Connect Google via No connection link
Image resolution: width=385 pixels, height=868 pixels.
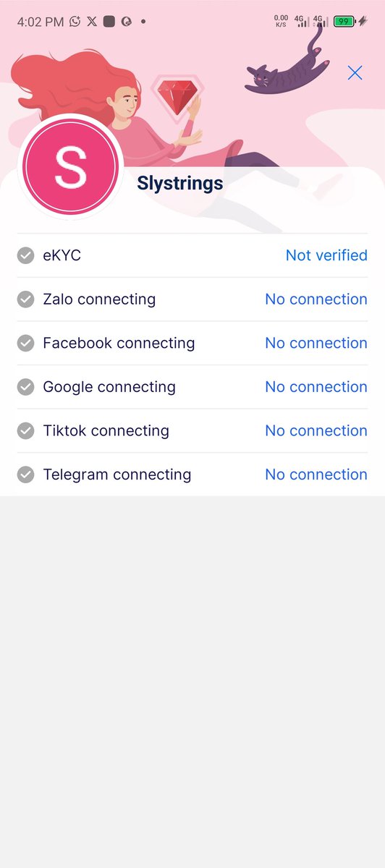316,387
